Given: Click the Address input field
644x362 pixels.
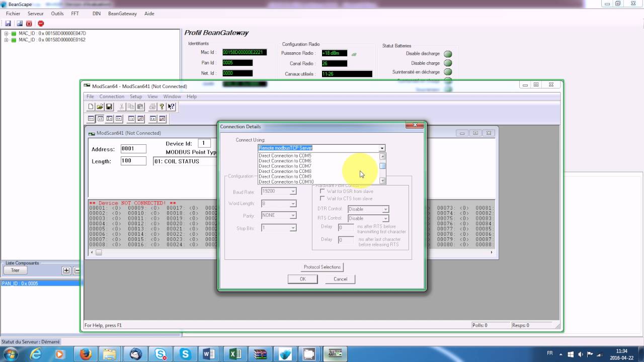Looking at the screenshot, I should pos(133,149).
